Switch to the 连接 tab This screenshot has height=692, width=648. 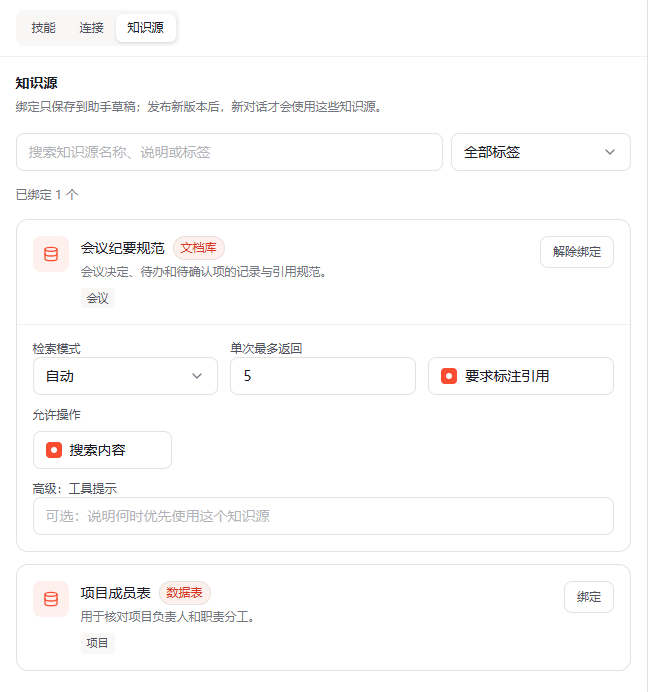91,28
